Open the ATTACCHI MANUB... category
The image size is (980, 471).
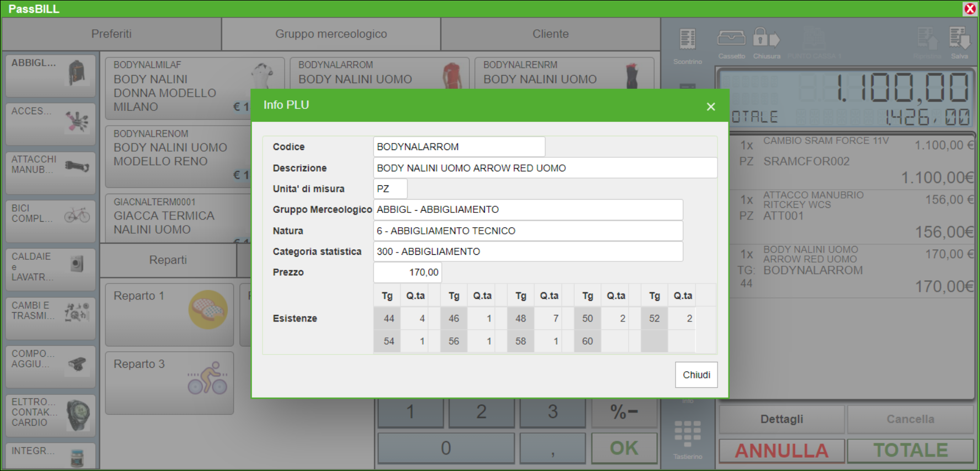pyautogui.click(x=51, y=172)
